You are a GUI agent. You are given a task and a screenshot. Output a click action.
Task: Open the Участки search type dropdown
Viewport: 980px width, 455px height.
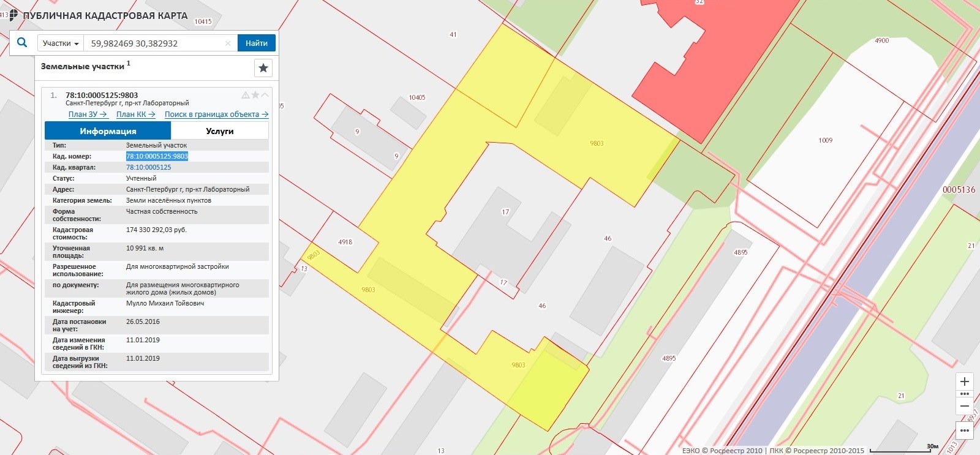click(x=61, y=43)
